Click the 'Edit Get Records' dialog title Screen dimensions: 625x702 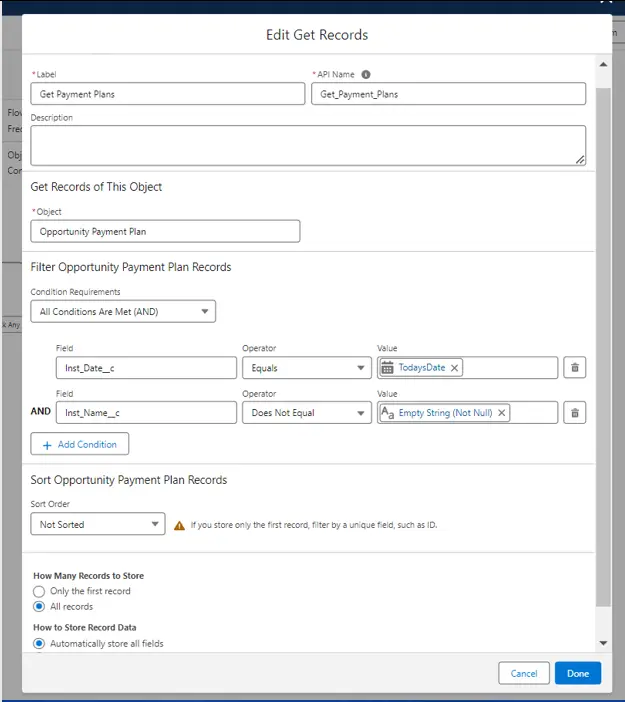[317, 35]
